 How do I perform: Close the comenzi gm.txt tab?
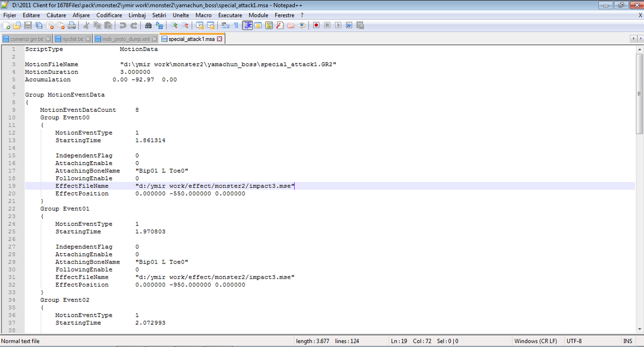[48, 39]
